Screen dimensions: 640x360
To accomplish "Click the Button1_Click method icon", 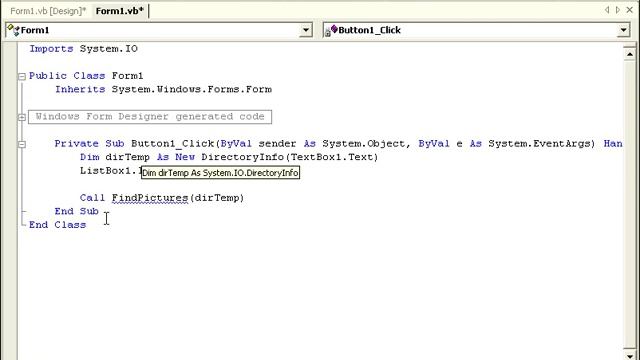I will coord(331,30).
